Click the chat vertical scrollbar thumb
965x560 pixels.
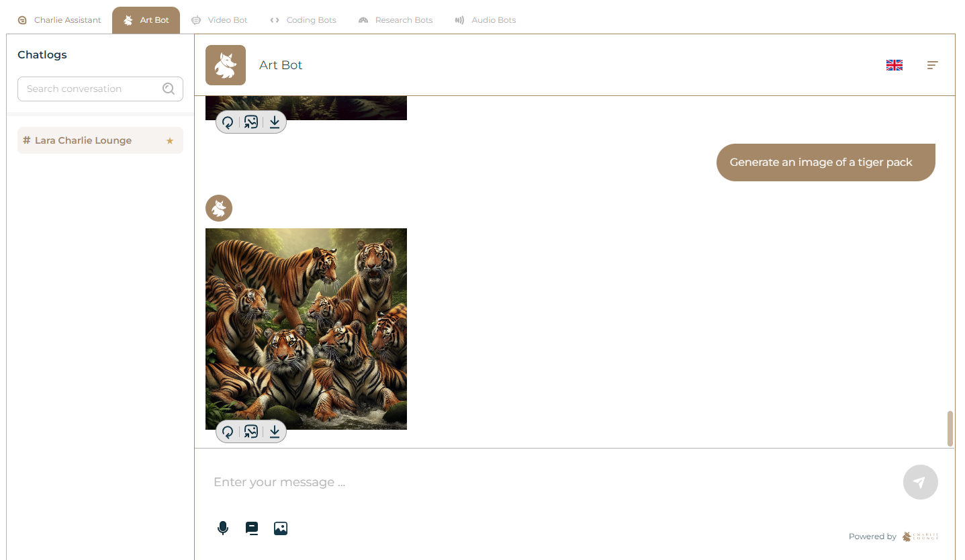(x=950, y=428)
